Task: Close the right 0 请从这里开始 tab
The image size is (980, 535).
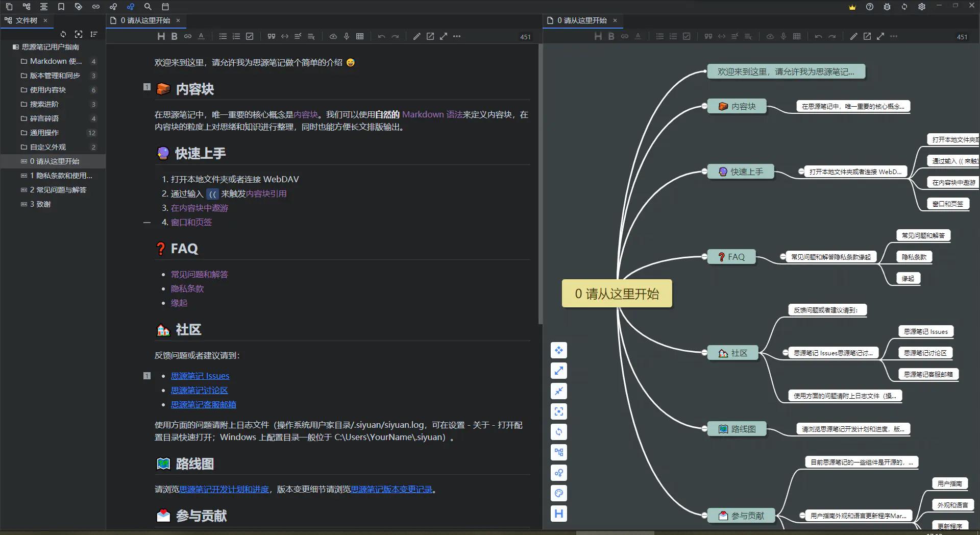Action: (615, 20)
